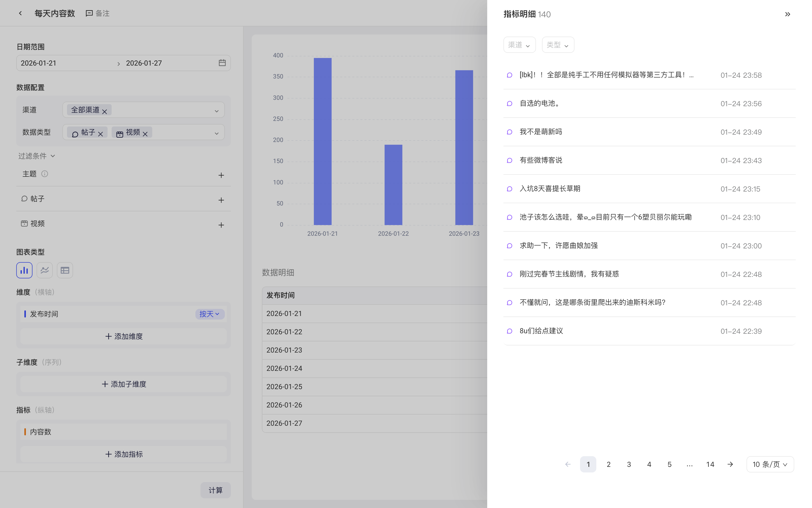Remove the 全部渠道 tag

tap(105, 111)
